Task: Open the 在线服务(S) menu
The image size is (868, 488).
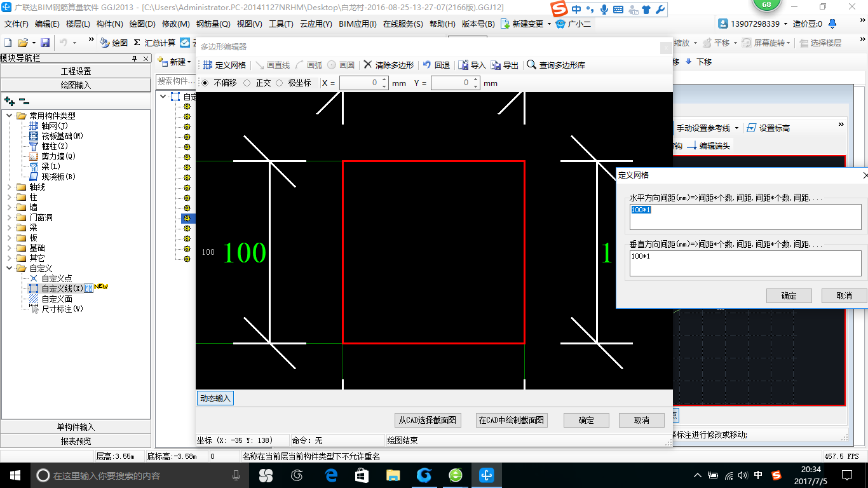Action: (x=403, y=24)
